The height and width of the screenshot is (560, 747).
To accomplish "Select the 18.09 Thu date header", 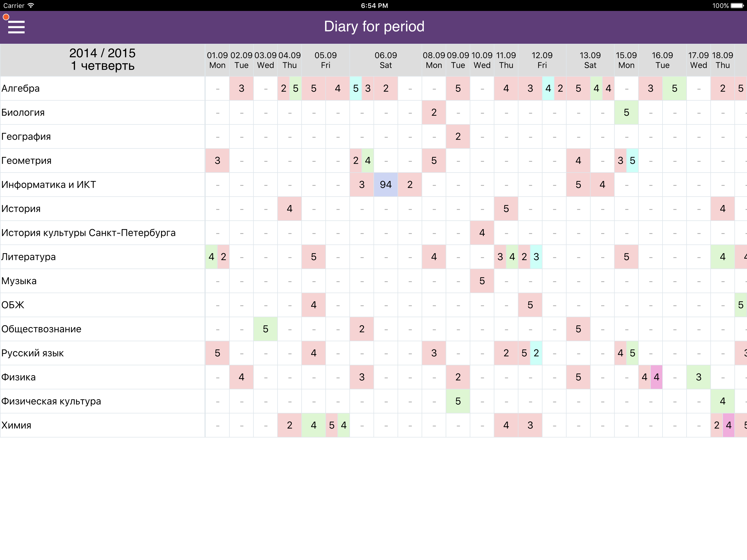I will [722, 60].
